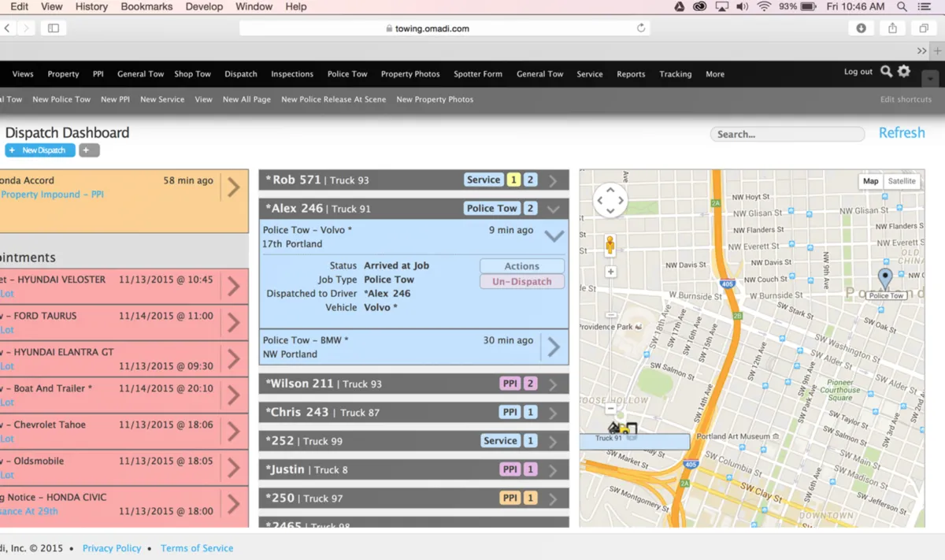Viewport: 945px width, 560px height.
Task: Click the settings gear icon near Log out
Action: coord(904,72)
